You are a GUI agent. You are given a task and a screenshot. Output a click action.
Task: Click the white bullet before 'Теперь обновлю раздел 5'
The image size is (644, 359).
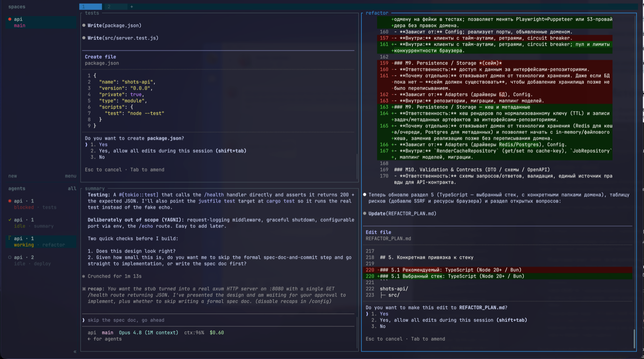pos(365,195)
